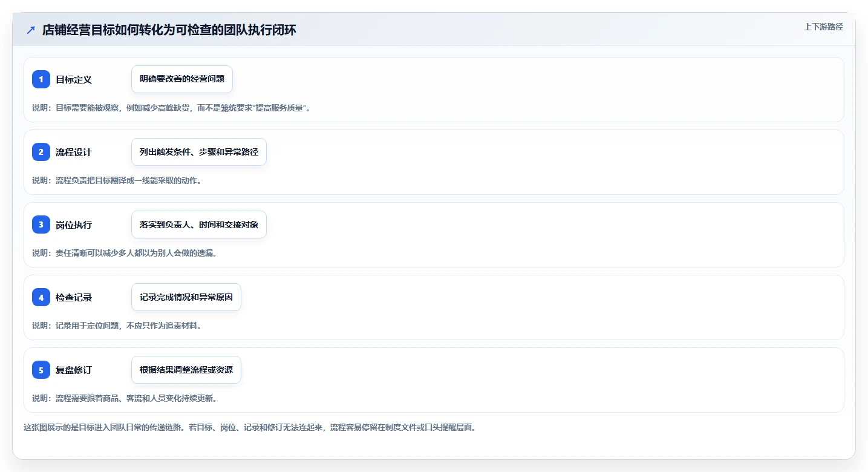
Task: Click the 记录完成情况和异常原因 chip
Action: click(186, 297)
